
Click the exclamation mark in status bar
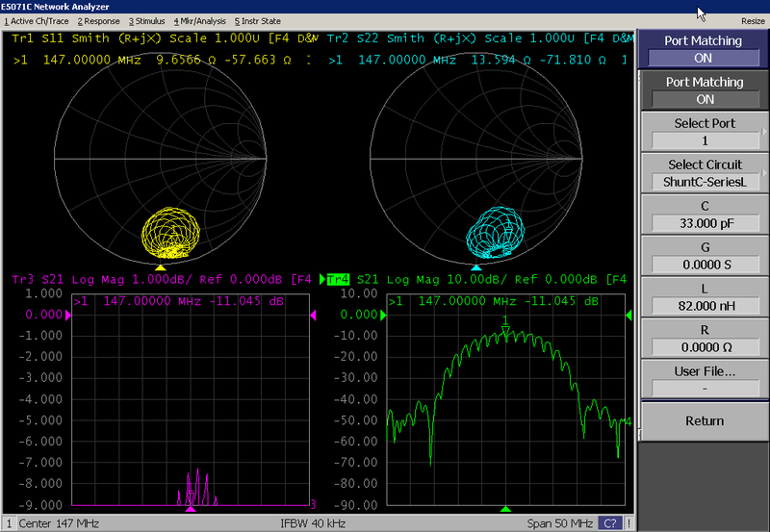(x=629, y=523)
